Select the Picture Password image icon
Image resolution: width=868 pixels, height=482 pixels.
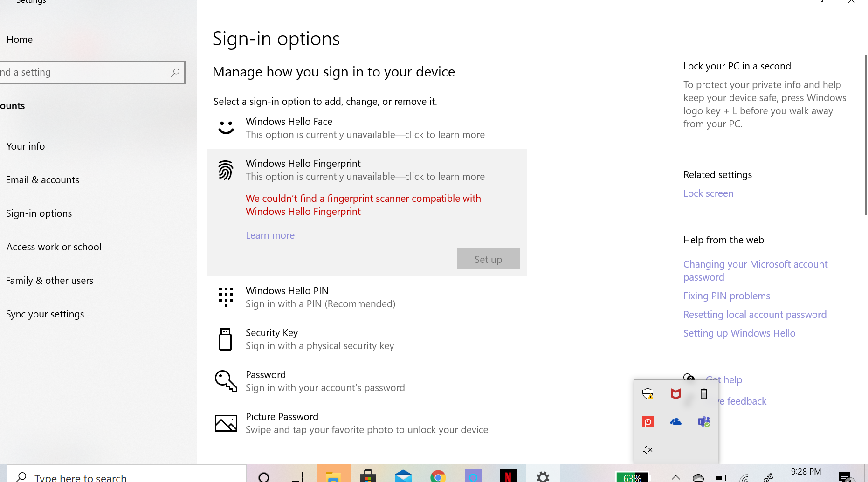pos(226,423)
